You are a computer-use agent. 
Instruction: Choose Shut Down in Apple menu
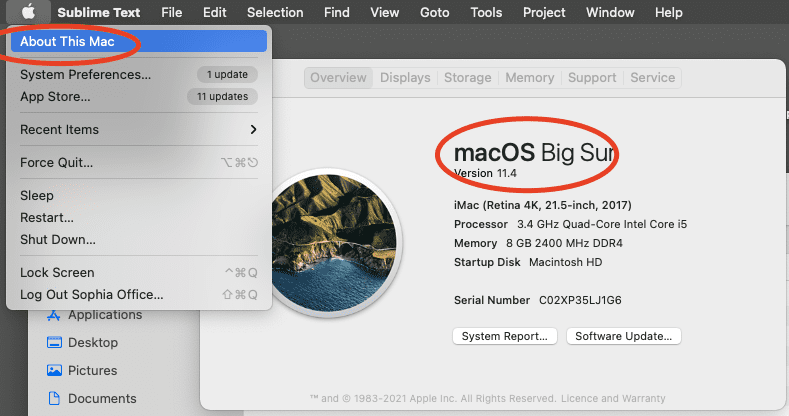[x=139, y=239]
